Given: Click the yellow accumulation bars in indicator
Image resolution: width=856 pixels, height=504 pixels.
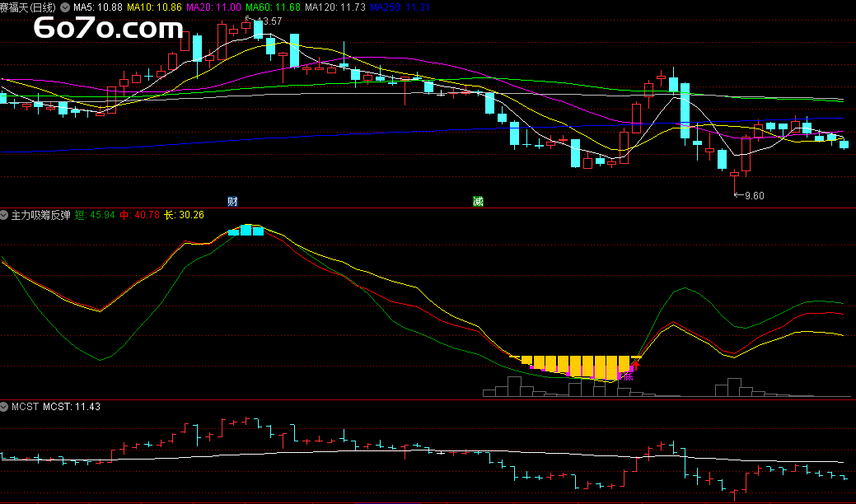Looking at the screenshot, I should coord(577,367).
